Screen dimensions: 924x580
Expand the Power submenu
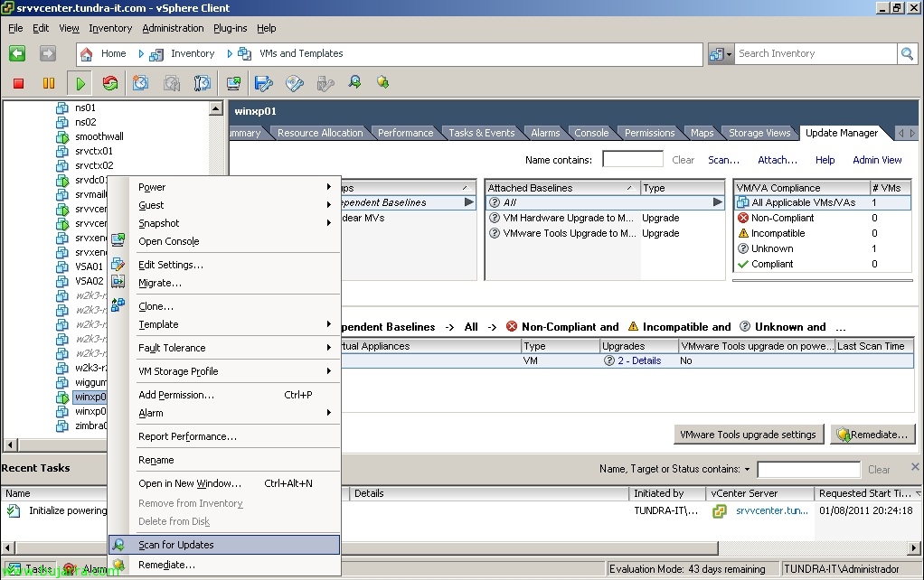click(329, 187)
